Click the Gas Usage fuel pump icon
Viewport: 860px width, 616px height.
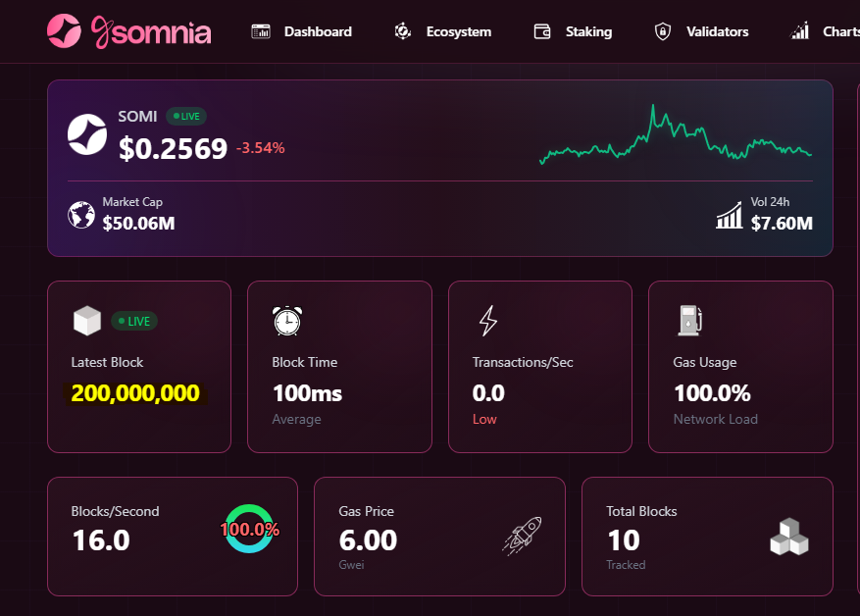690,321
